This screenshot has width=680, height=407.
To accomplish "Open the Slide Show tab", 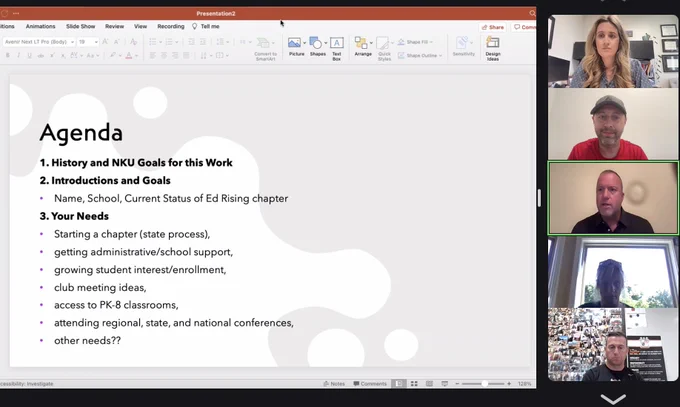I will 81,26.
